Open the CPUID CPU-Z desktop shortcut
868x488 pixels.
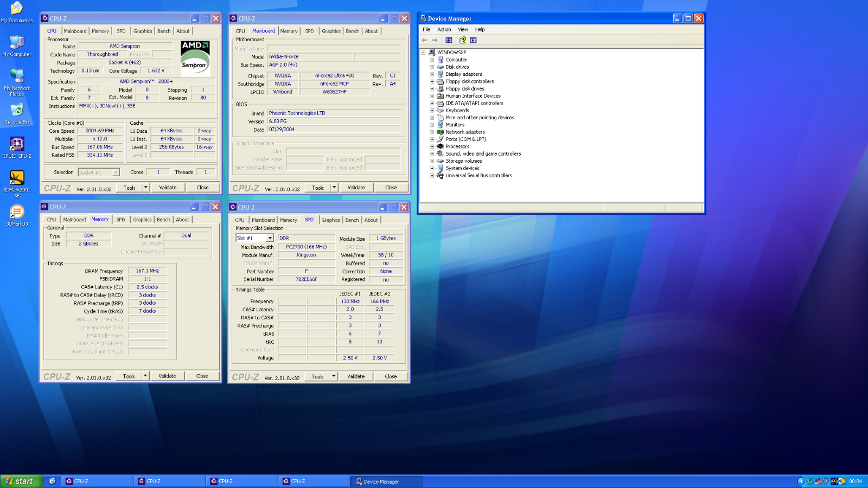click(17, 144)
